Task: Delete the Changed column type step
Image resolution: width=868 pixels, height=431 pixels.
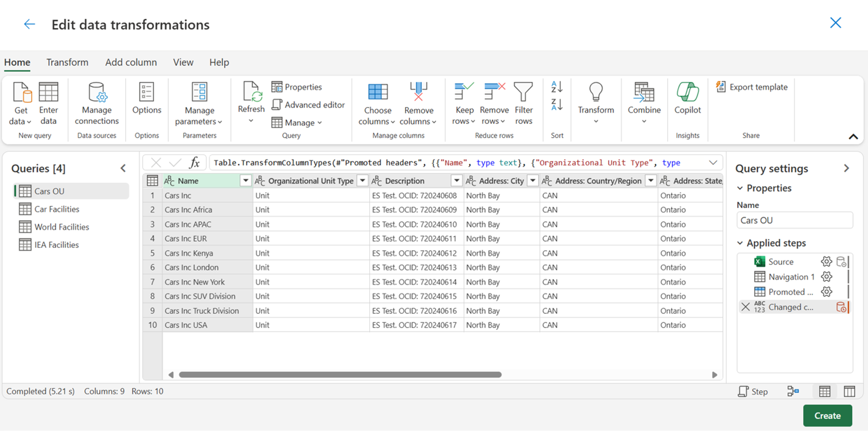Action: pos(745,307)
